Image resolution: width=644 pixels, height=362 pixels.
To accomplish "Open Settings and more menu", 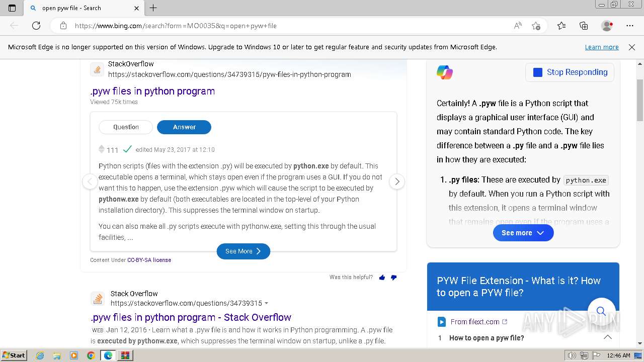I will (x=630, y=26).
